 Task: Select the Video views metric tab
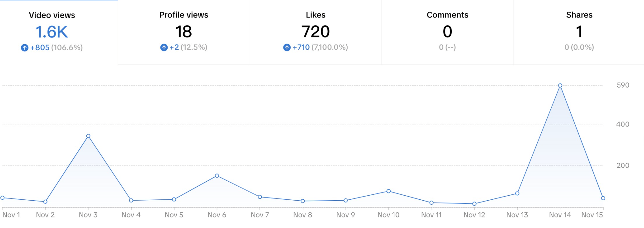point(52,31)
